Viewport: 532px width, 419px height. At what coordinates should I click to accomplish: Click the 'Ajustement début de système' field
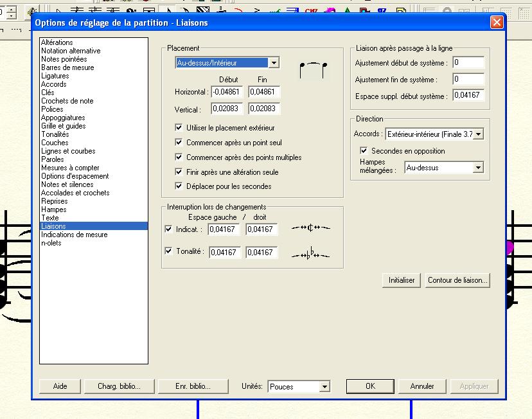(x=468, y=63)
